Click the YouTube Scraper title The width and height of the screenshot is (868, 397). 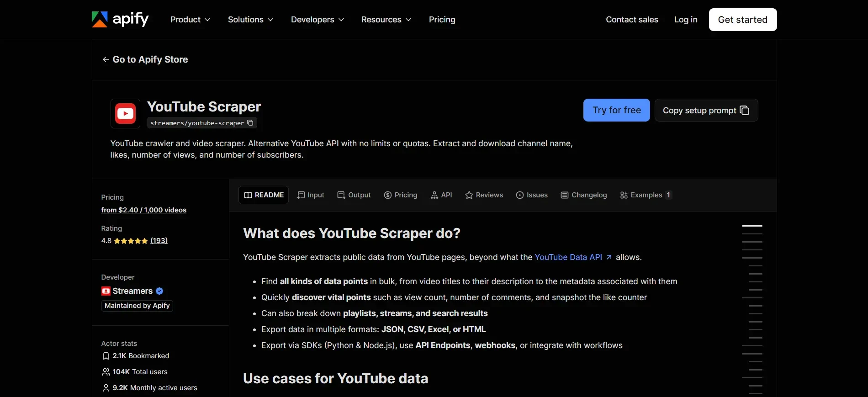(204, 107)
